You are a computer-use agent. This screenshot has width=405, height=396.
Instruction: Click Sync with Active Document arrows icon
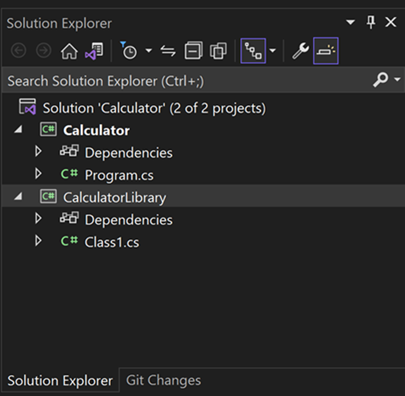pyautogui.click(x=168, y=51)
